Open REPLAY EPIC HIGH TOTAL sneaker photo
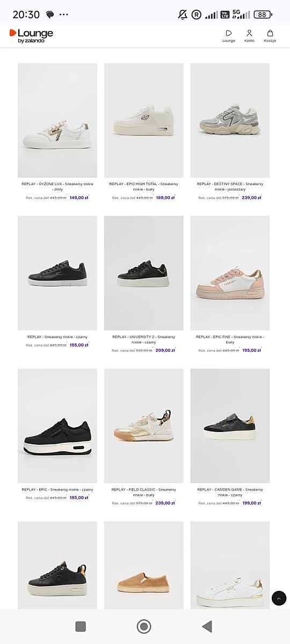Screen dimensions: 290x644 [x=144, y=120]
